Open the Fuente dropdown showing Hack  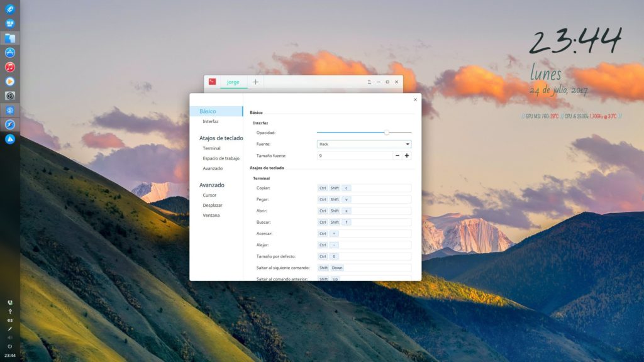pyautogui.click(x=364, y=144)
